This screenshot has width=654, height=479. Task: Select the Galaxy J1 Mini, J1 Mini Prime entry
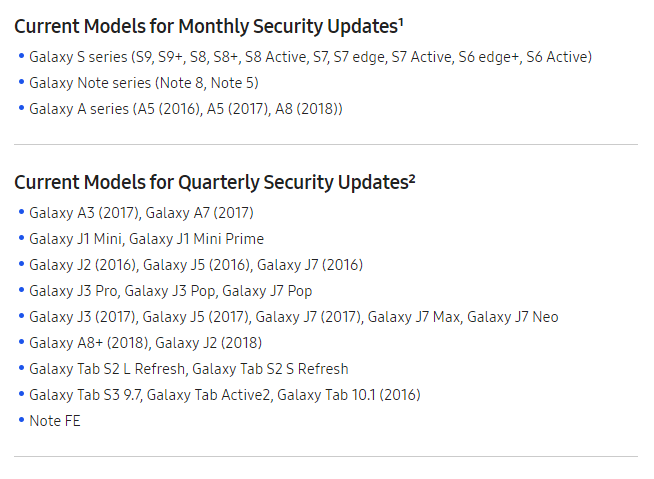pos(146,239)
